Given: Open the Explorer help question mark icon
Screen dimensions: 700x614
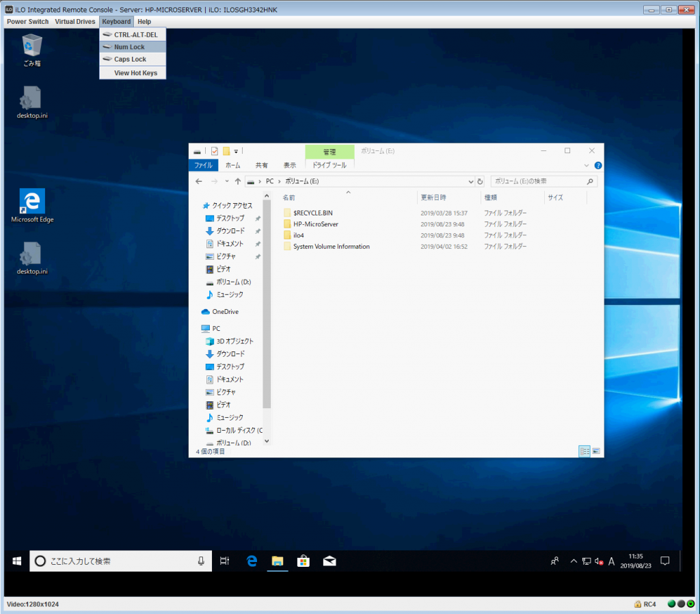Looking at the screenshot, I should pyautogui.click(x=598, y=165).
